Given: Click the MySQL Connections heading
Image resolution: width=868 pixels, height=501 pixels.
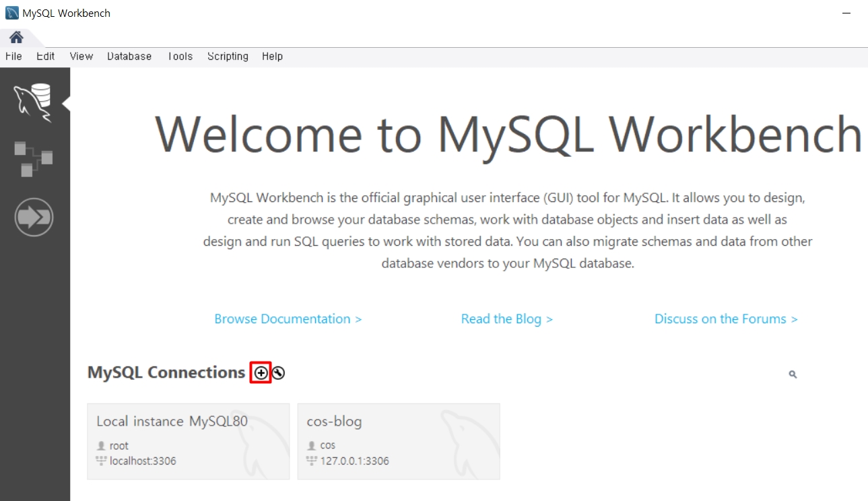Looking at the screenshot, I should (166, 372).
